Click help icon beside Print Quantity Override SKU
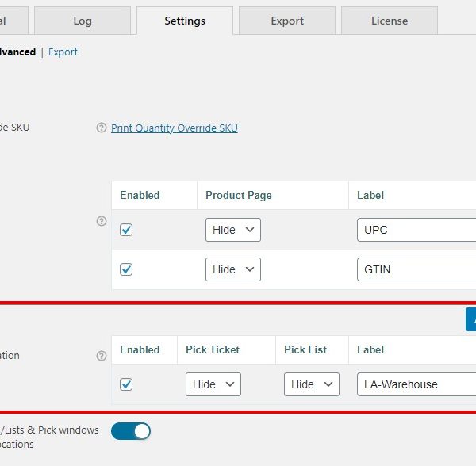The image size is (476, 466). pyautogui.click(x=101, y=128)
